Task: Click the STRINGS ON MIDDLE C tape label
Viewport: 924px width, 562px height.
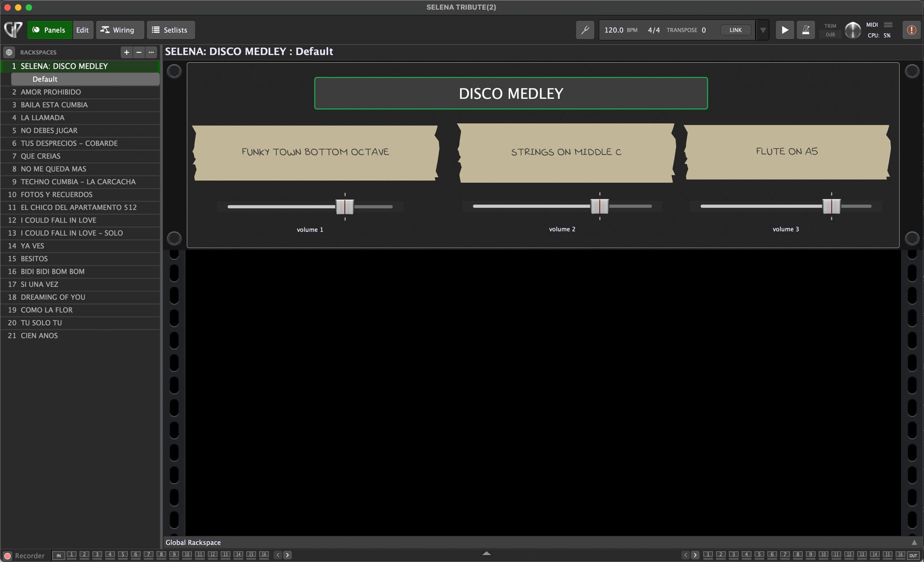Action: point(566,152)
